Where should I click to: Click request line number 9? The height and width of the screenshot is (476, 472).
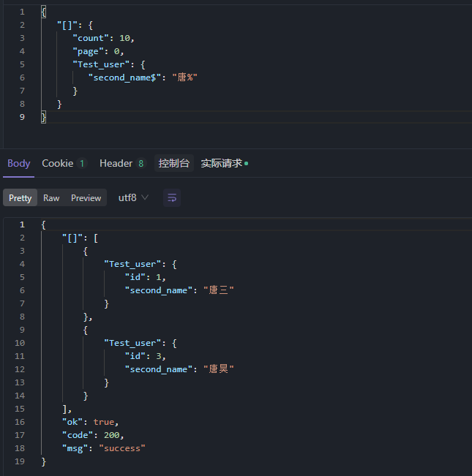(x=22, y=117)
